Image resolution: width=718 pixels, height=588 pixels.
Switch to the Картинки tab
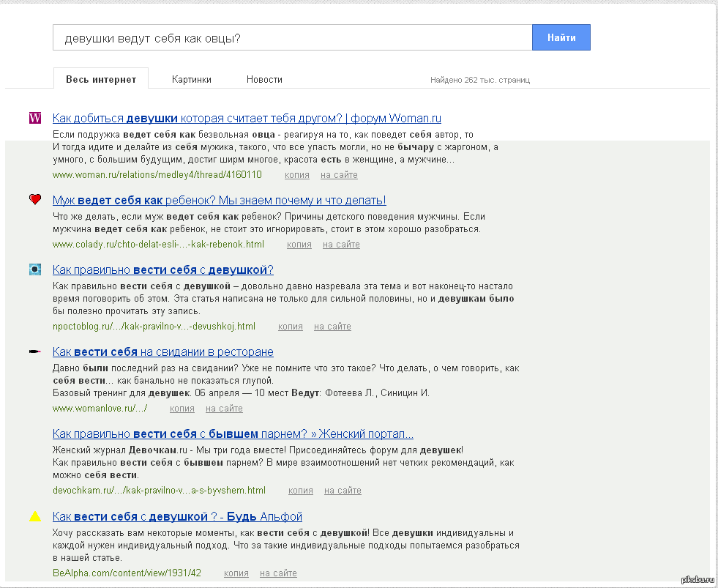(x=192, y=79)
